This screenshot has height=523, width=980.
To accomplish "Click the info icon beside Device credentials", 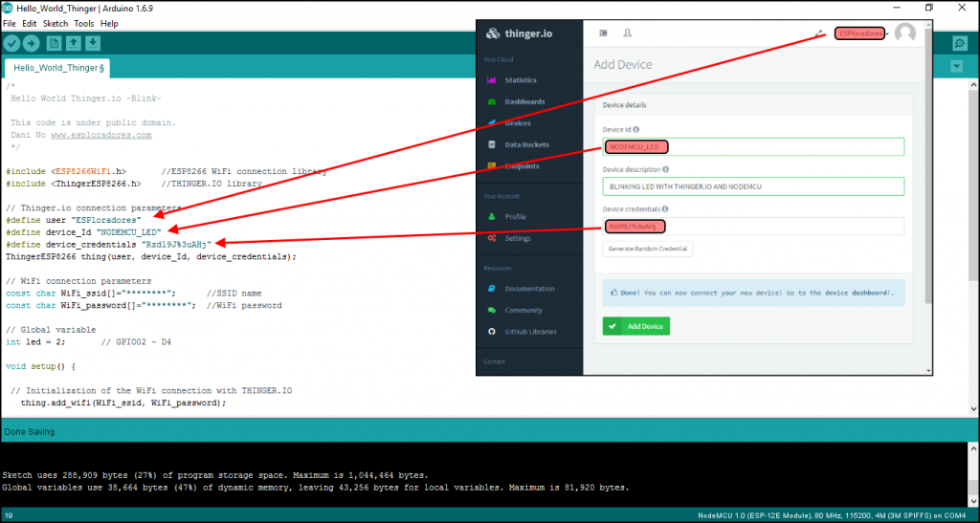I will (x=665, y=209).
